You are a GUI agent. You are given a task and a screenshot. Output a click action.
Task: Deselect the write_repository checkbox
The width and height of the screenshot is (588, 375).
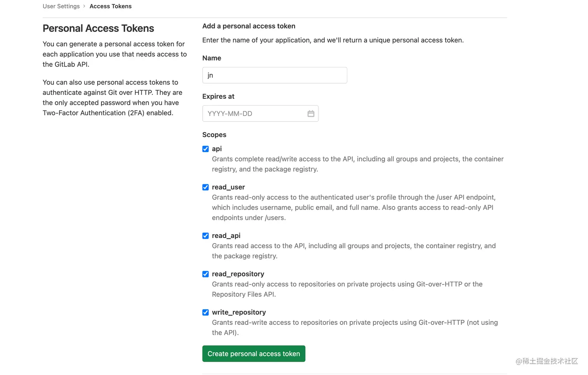(206, 312)
